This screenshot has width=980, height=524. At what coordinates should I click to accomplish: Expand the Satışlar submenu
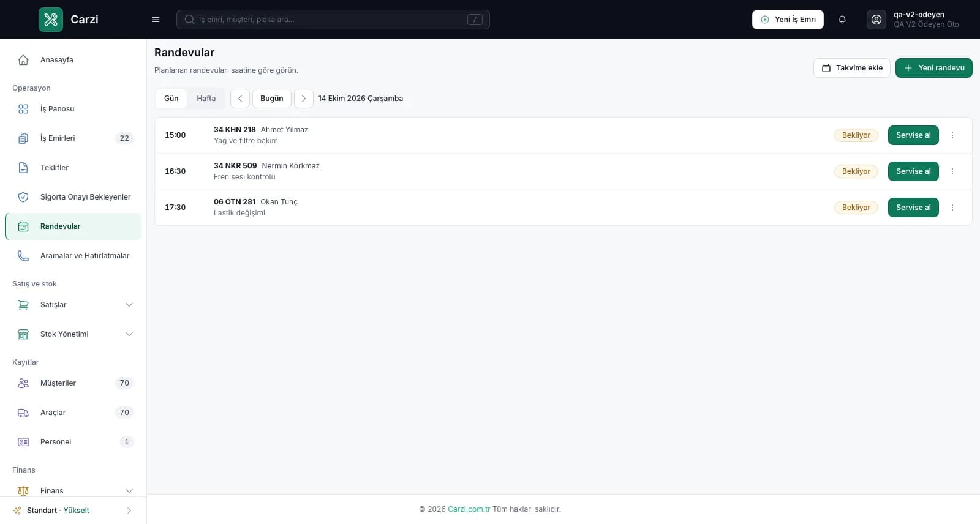coord(129,305)
